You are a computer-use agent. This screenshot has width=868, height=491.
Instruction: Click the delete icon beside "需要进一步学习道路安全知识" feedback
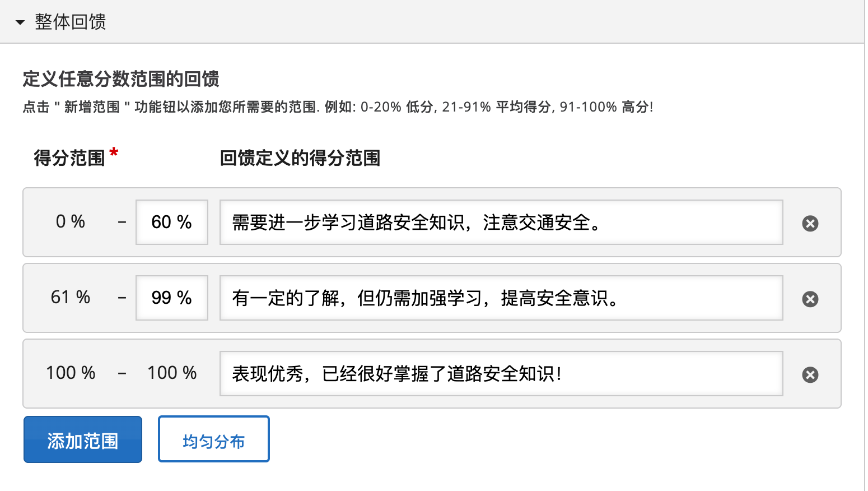(x=810, y=223)
